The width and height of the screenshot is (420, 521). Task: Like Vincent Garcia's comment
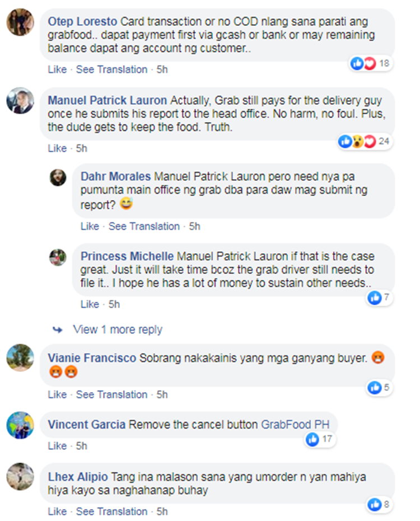[57, 445]
